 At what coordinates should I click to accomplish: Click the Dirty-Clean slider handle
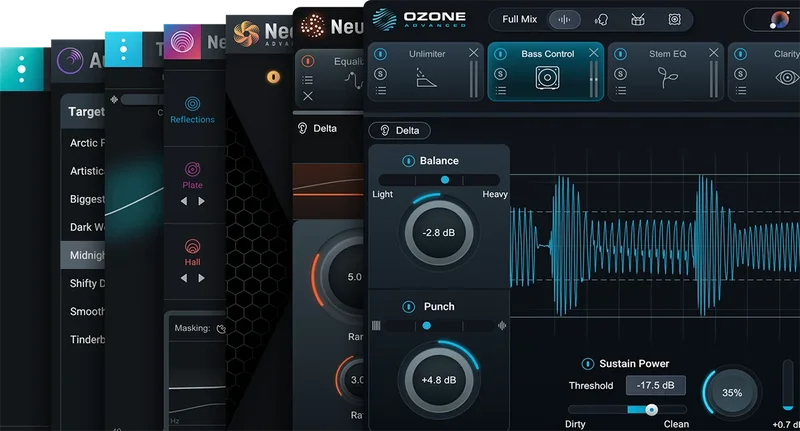coord(652,410)
